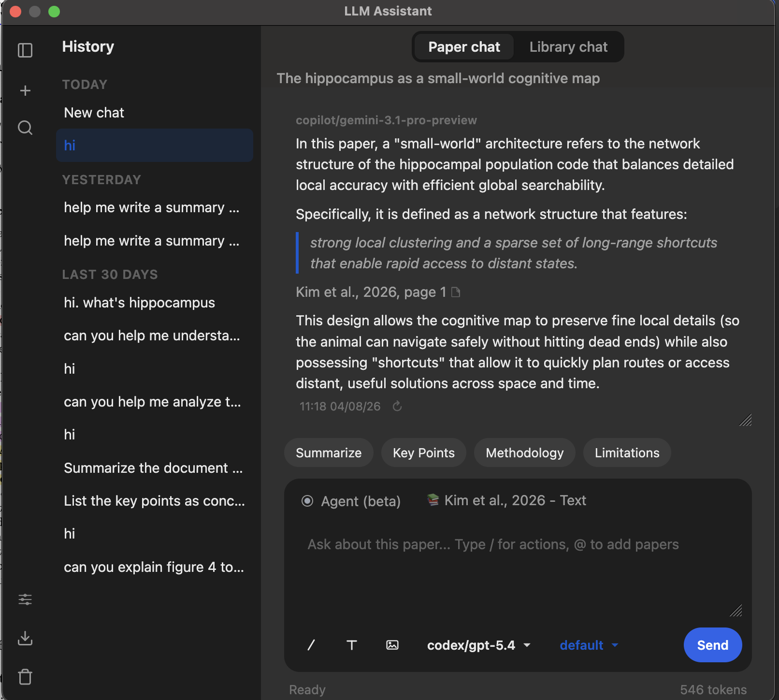Open the 'hi. what's hippocampus' conversation

(x=139, y=302)
